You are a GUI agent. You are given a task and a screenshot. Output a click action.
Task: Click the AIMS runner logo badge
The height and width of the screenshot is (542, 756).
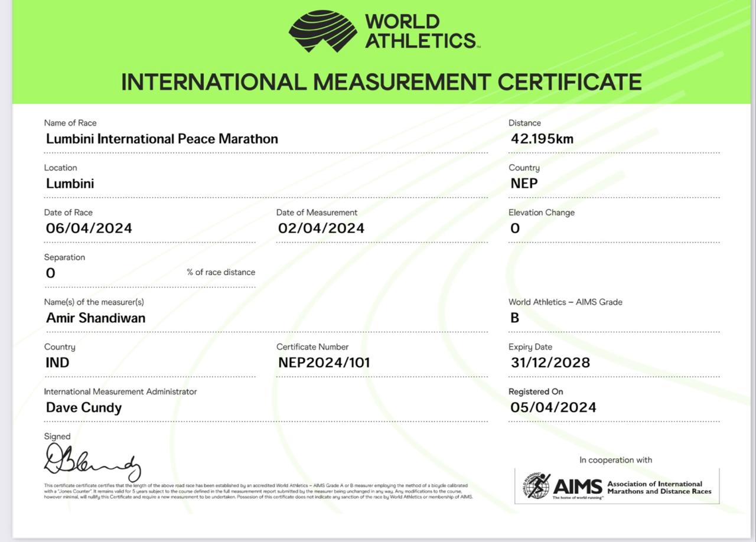tap(536, 486)
